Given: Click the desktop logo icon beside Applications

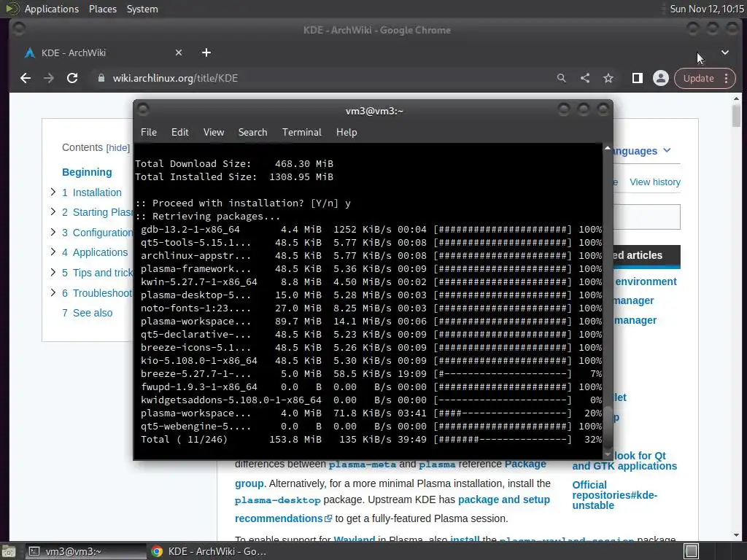Looking at the screenshot, I should point(12,9).
